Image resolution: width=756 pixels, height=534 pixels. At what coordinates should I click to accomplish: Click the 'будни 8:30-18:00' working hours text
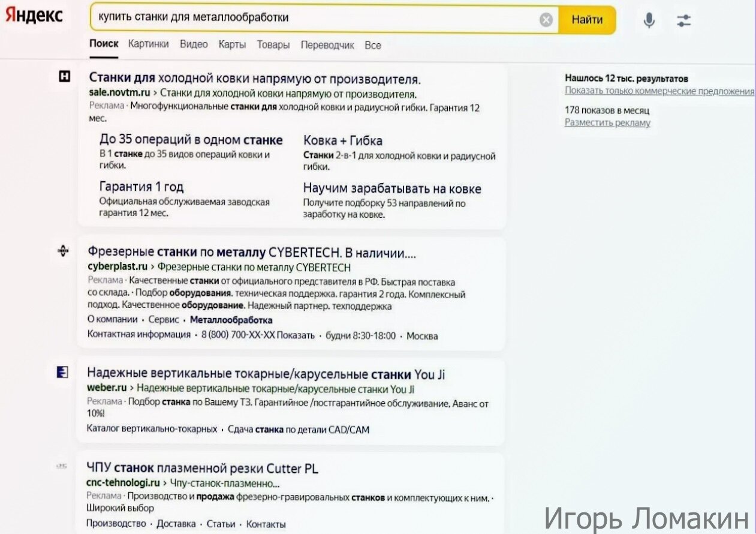click(361, 335)
